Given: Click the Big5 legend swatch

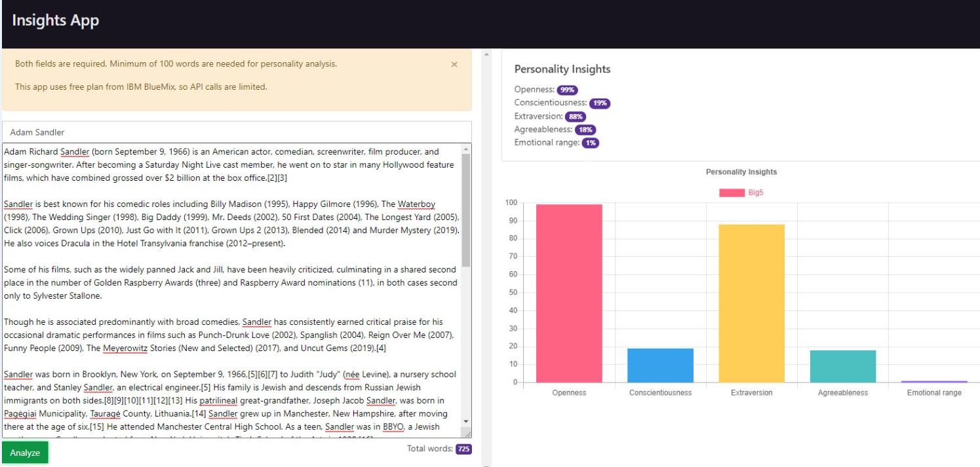Looking at the screenshot, I should click(732, 193).
